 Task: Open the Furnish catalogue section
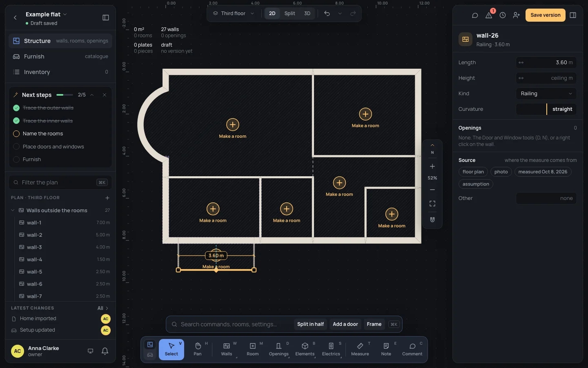(60, 56)
